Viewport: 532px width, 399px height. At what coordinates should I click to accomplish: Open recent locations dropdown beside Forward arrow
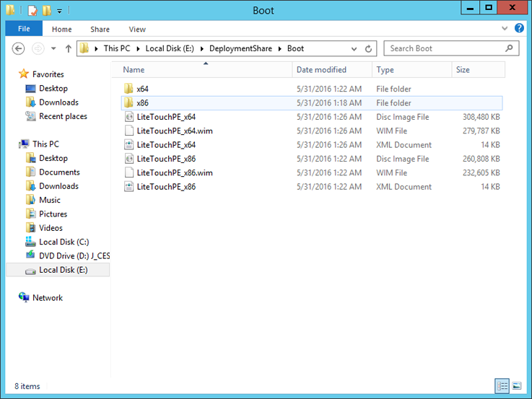tap(54, 49)
